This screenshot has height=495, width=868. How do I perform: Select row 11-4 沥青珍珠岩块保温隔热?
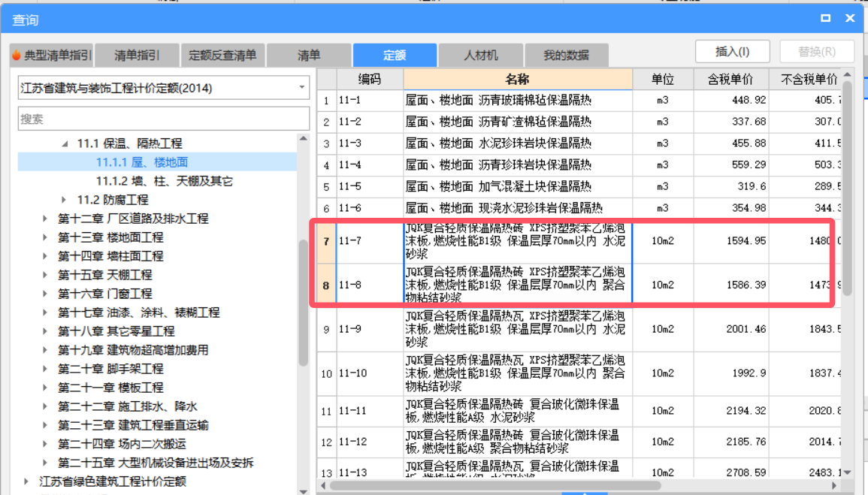pos(579,164)
